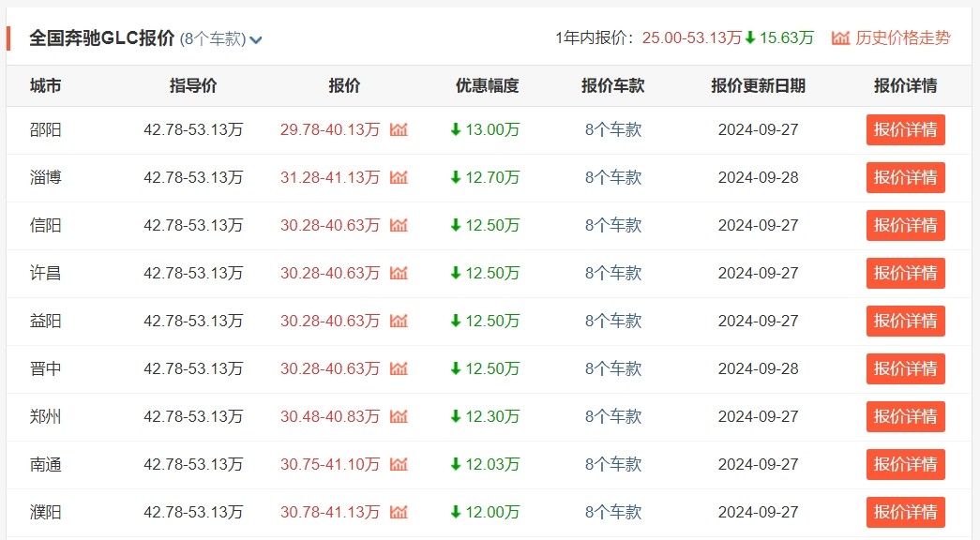Click city name 信阳
This screenshot has width=980, height=540.
tap(46, 225)
